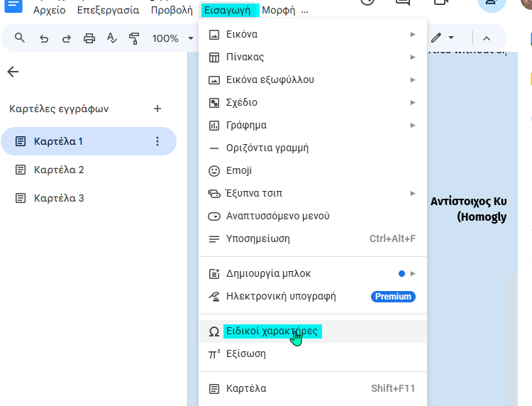Print the document using printer icon
Screen dimensions: 532x406
[89, 38]
